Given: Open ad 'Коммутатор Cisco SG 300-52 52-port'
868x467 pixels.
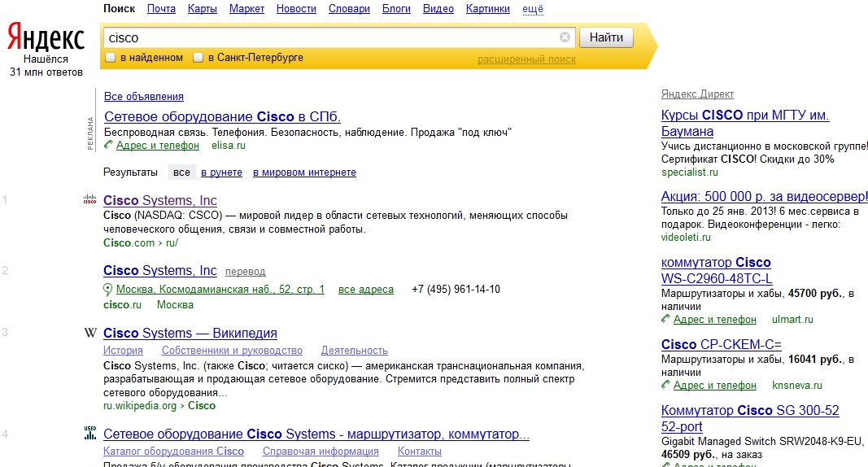Looking at the screenshot, I should pos(750,418).
